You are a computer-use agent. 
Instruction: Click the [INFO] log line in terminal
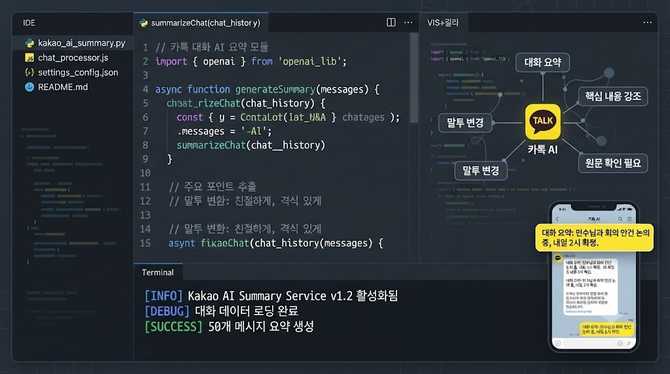pos(271,296)
